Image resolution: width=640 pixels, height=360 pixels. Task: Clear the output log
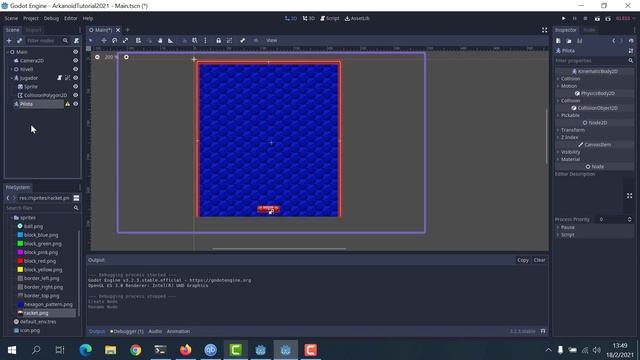click(539, 260)
